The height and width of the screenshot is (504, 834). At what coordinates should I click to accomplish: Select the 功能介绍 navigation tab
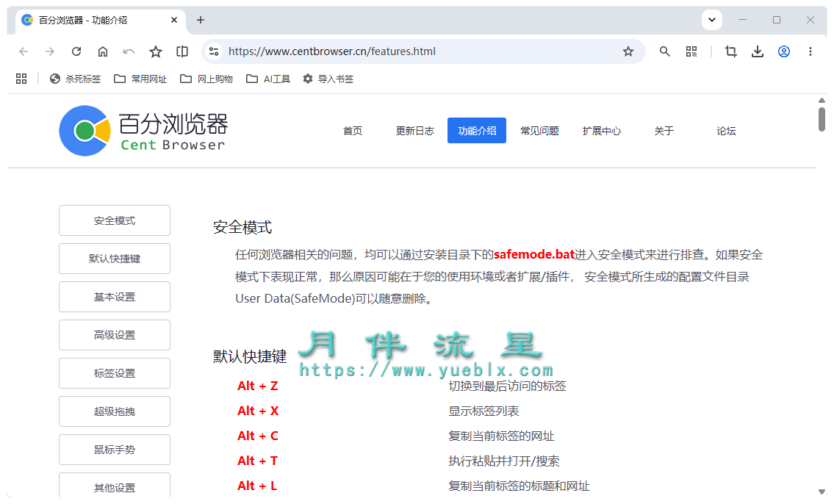(x=477, y=131)
